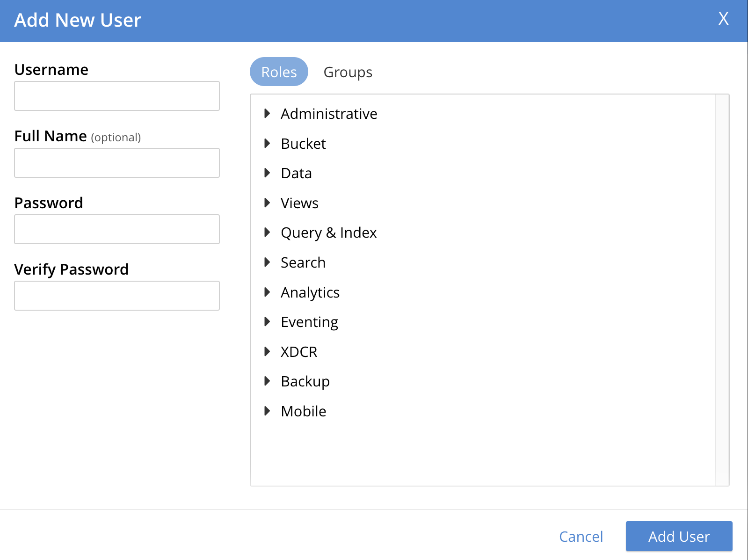748x560 pixels.
Task: Expand the XDCR roles group
Action: point(268,352)
